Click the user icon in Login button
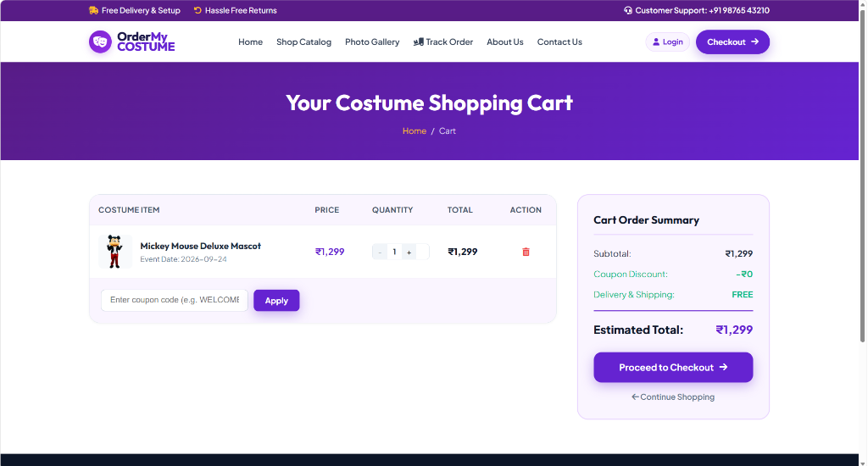Viewport: 868px width, 466px height. [x=656, y=42]
